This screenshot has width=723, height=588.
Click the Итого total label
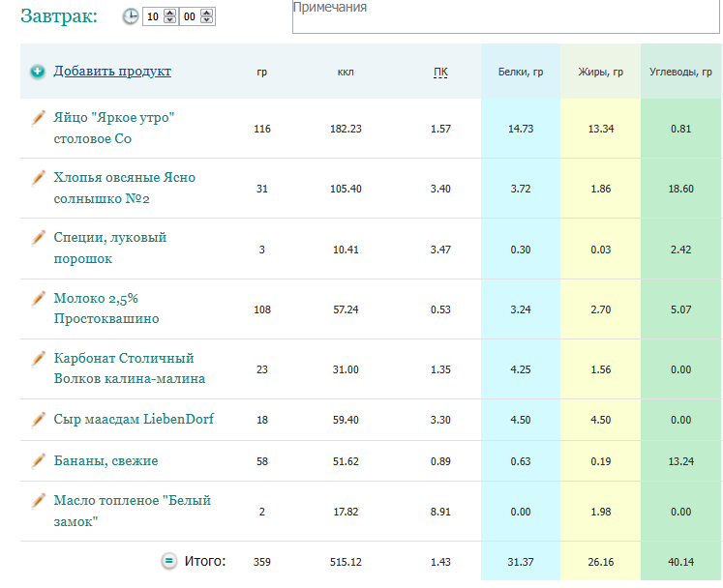point(205,561)
